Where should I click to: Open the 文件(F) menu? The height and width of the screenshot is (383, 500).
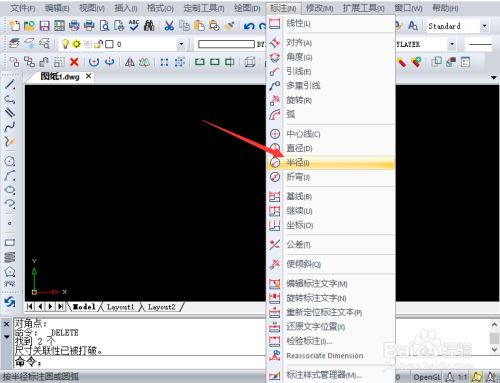(23, 8)
